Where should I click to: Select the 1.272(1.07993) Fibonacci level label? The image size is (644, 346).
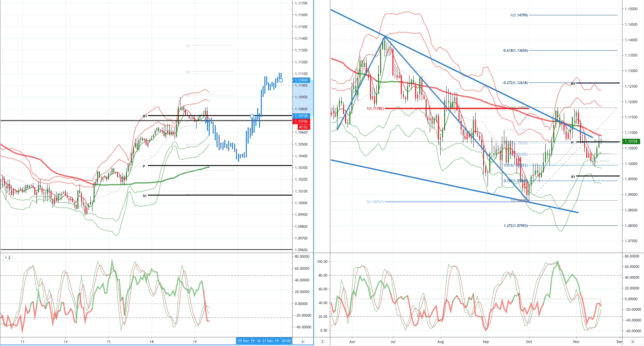pos(516,226)
